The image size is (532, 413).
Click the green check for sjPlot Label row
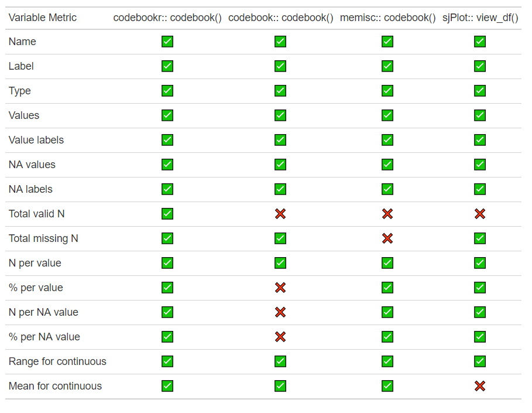pyautogui.click(x=480, y=66)
